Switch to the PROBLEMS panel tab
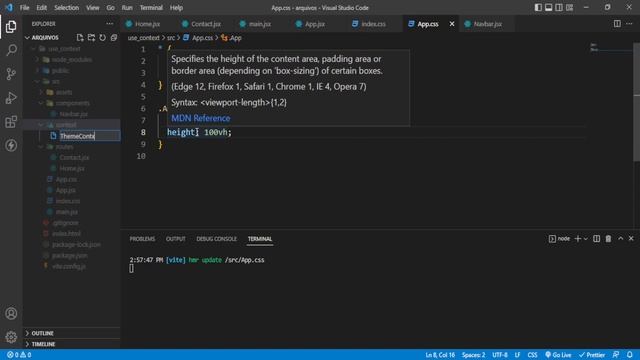640x360 pixels. [x=142, y=239]
